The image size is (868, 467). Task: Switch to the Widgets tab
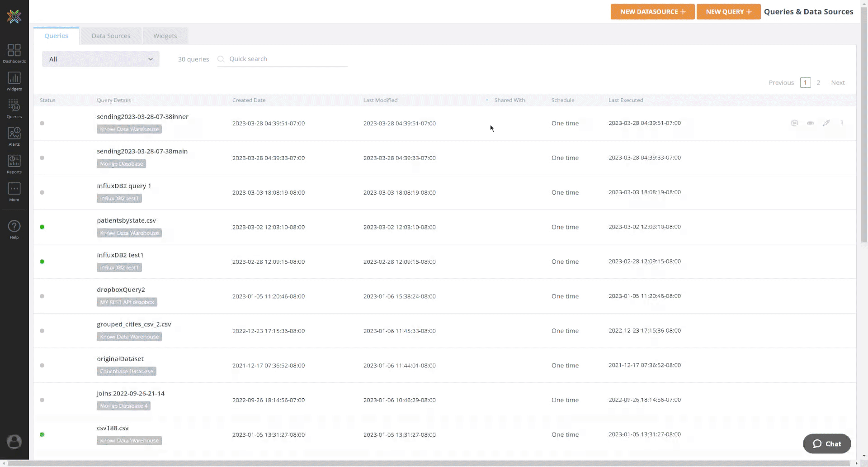(165, 36)
